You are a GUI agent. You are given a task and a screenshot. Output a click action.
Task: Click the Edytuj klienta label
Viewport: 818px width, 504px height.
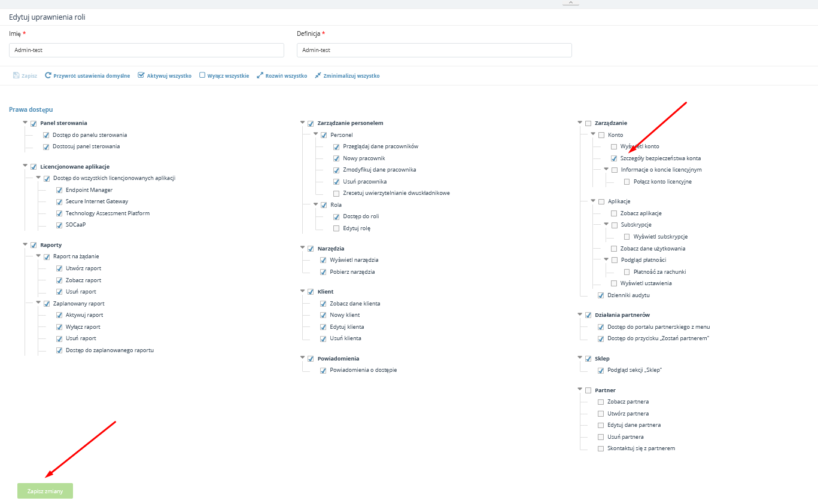[x=347, y=327]
